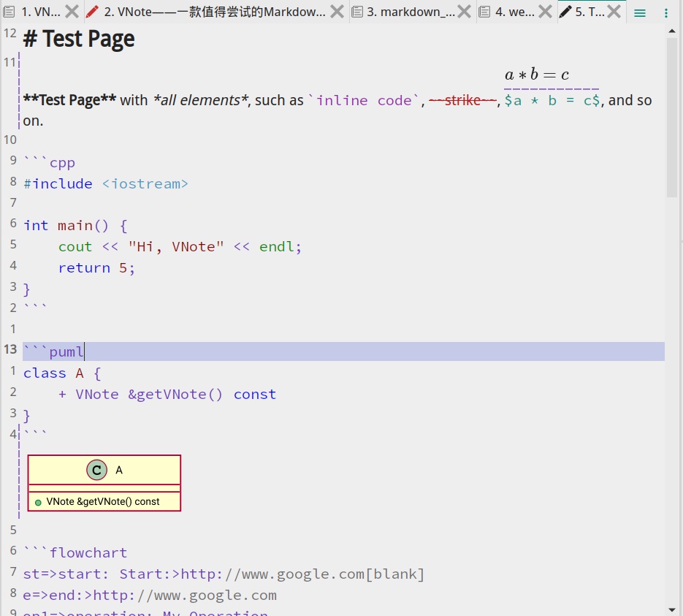683x616 pixels.
Task: Switch to the '4. we...' tab
Action: pyautogui.click(x=514, y=12)
